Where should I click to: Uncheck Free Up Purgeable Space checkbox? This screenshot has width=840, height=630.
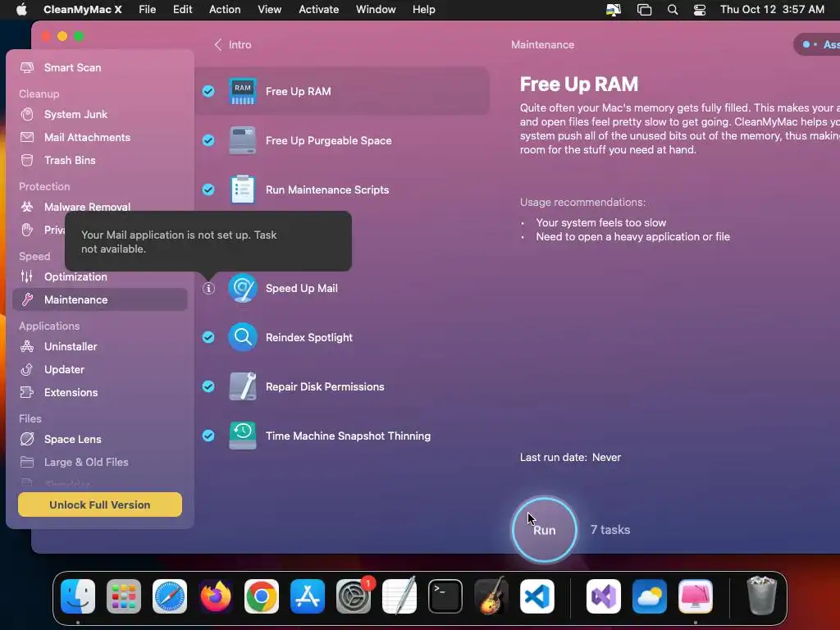208,140
